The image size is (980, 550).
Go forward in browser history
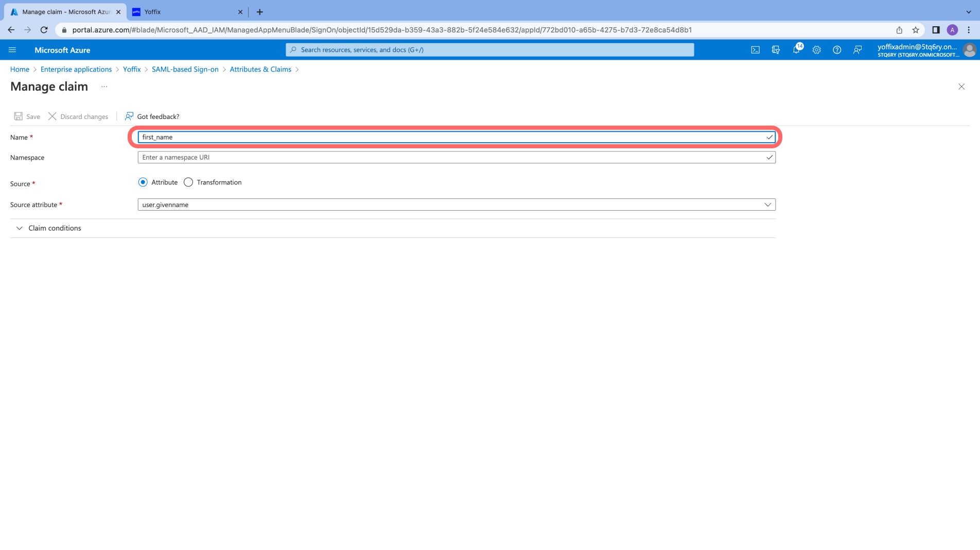pos(28,30)
